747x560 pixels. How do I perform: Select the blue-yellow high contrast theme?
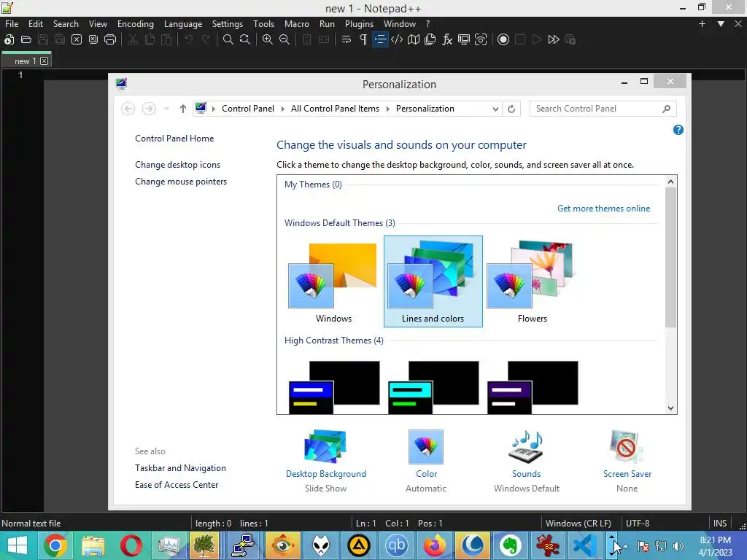[334, 386]
